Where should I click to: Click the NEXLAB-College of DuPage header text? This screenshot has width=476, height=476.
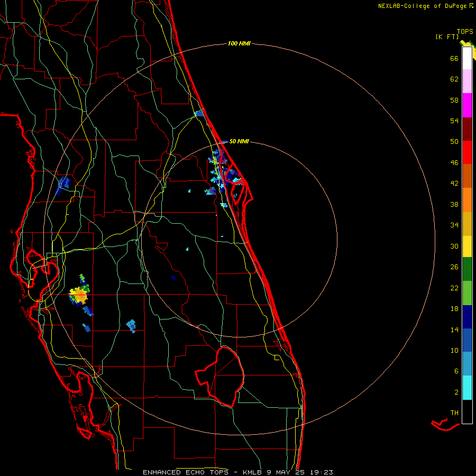[422, 6]
